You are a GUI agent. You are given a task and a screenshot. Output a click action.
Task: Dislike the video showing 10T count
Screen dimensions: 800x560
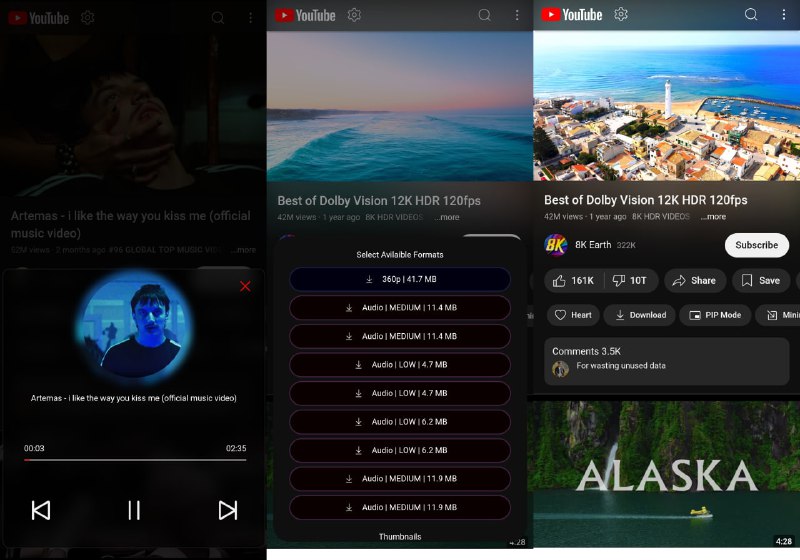click(629, 281)
